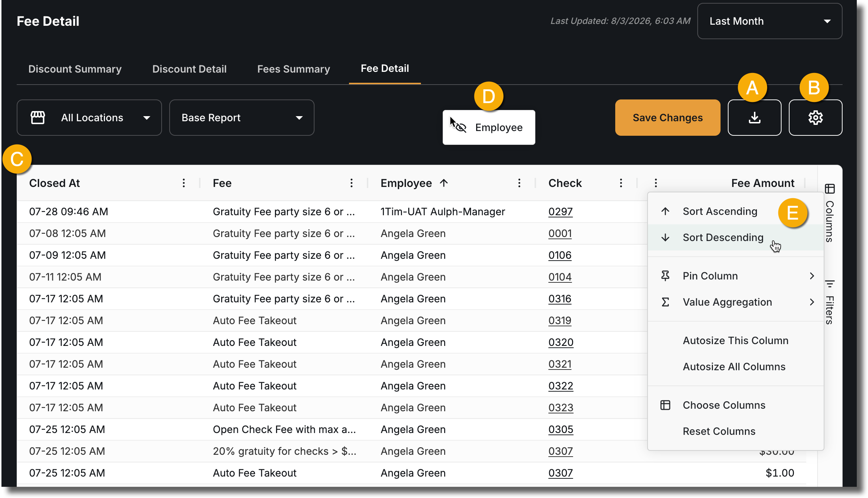Click the Open Check Fee with max a... cell

tap(284, 429)
